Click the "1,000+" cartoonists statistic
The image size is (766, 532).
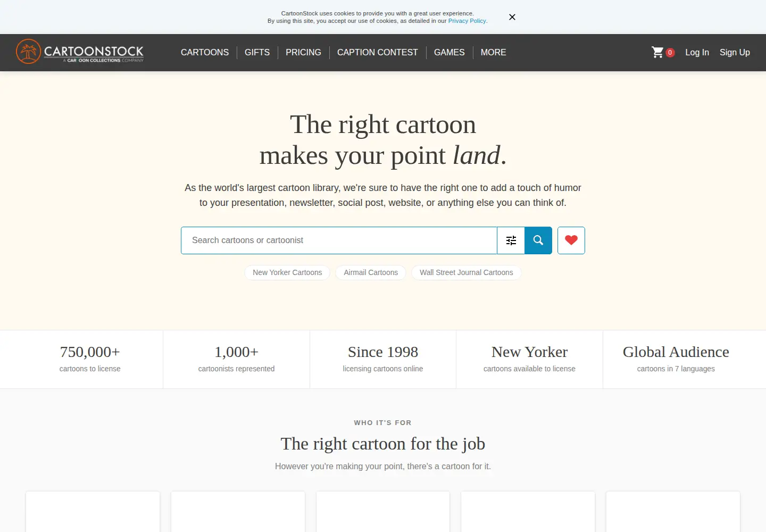pos(237,352)
